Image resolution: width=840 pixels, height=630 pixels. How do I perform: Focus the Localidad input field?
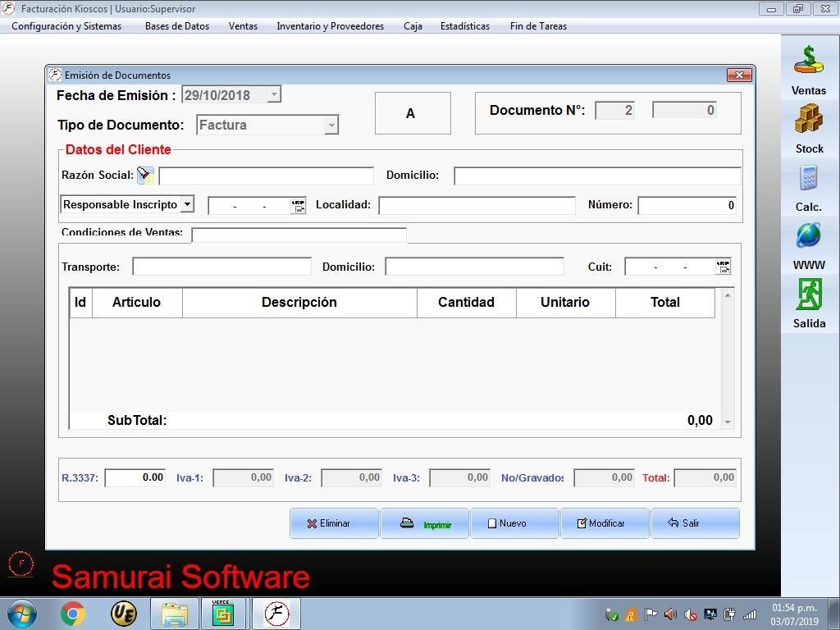click(477, 205)
